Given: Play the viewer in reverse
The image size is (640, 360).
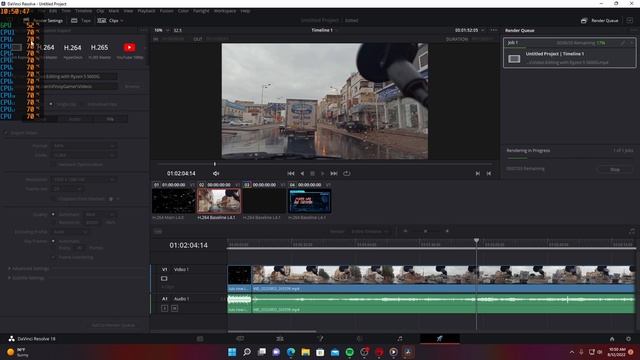Looking at the screenshot, I should [302, 173].
